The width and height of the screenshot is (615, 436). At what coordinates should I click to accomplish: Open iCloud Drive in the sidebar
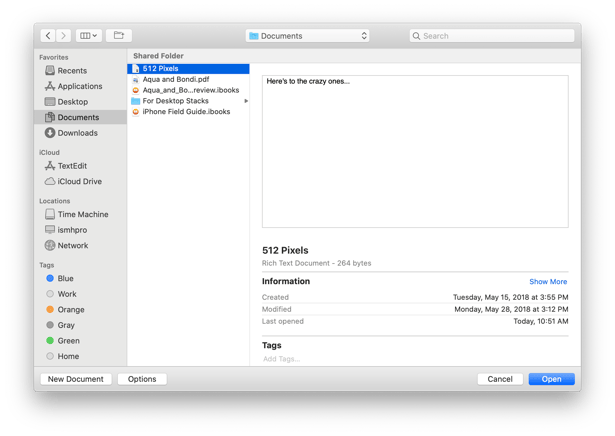click(80, 182)
